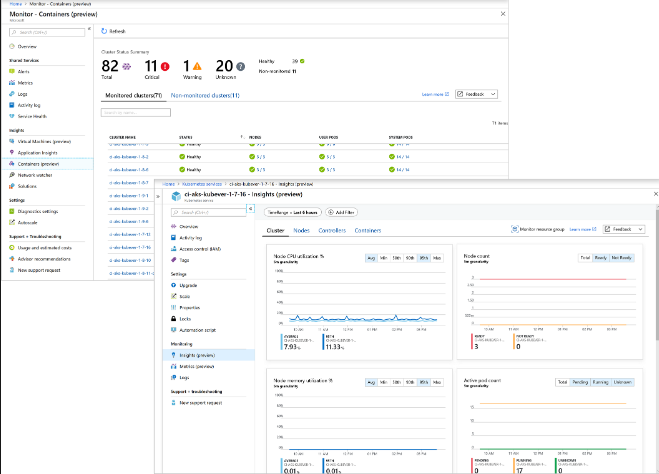
Task: Select the Cluster tab in Insights
Action: (x=275, y=230)
